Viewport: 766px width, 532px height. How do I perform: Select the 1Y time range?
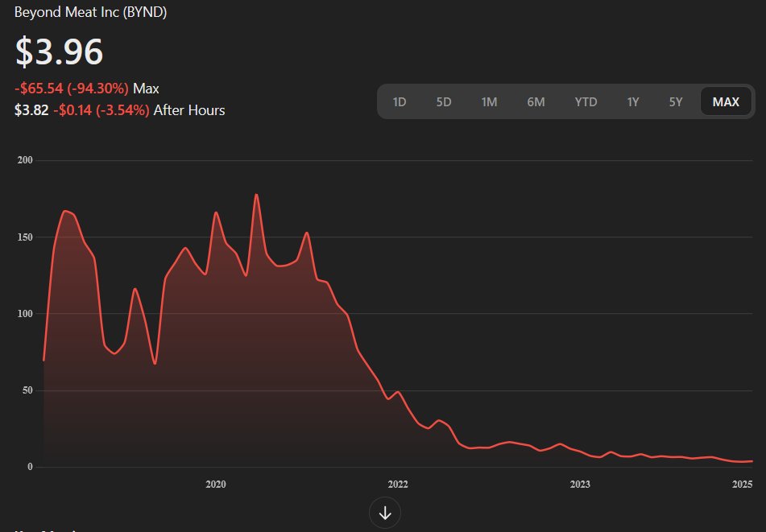633,101
